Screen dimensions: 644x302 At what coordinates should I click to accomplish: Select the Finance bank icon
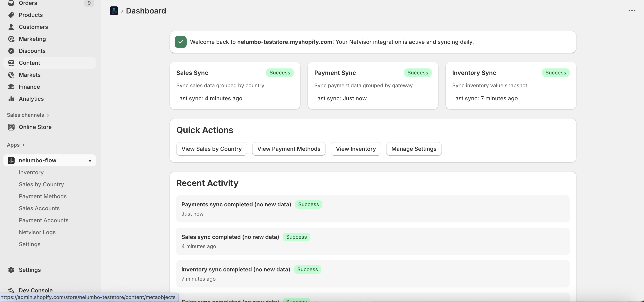pos(12,87)
